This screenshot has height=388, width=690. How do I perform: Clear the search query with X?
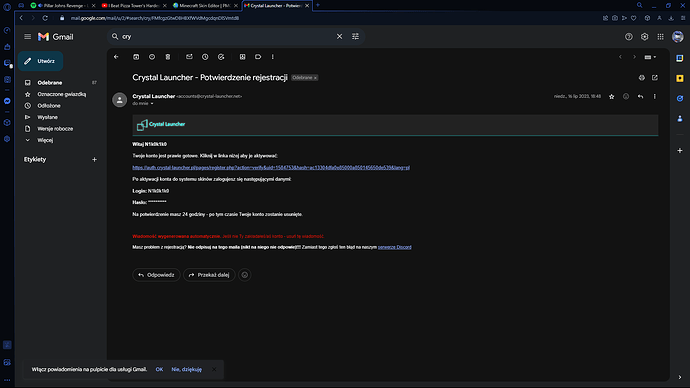click(x=339, y=37)
